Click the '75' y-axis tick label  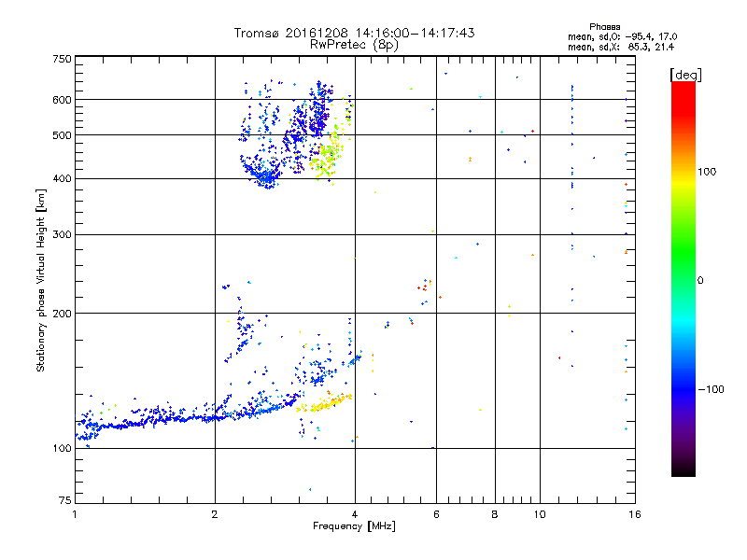pos(65,500)
